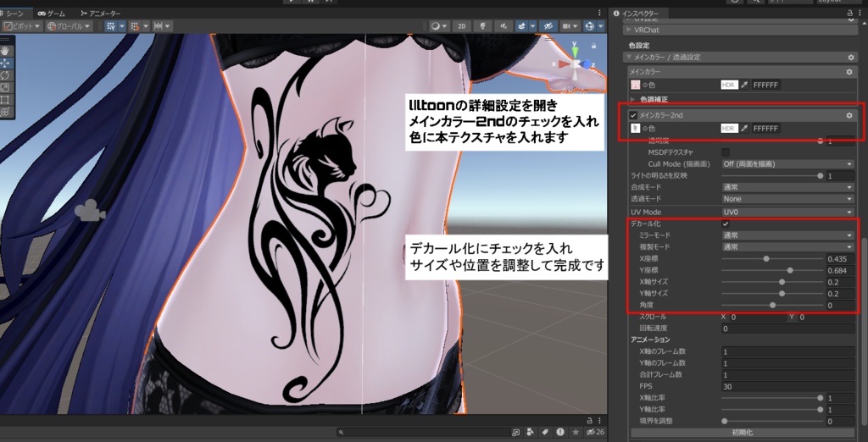The height and width of the screenshot is (442, 868).
Task: Click the メインカラー2nd texture thumbnail
Action: 636,129
